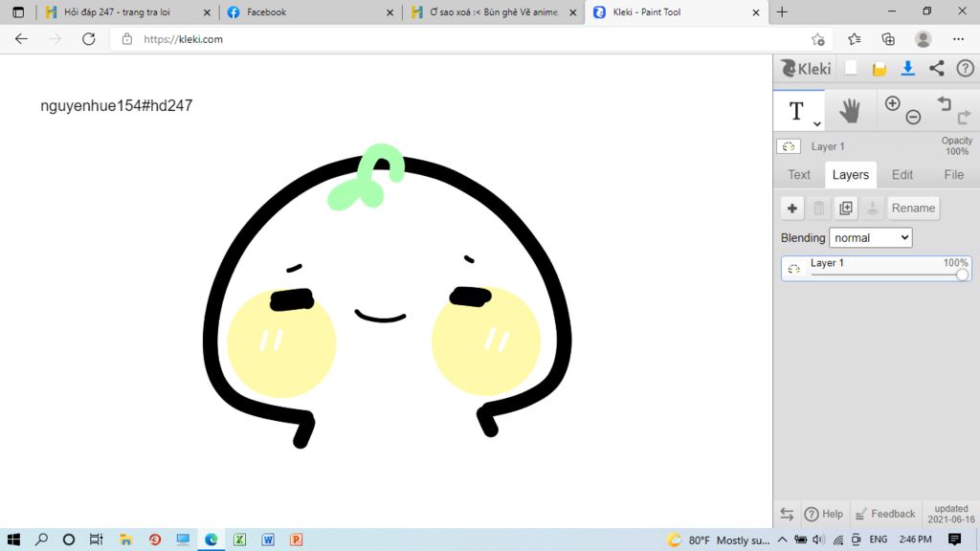
Task: Click the current layer preview thumbnail below tools
Action: (789, 146)
